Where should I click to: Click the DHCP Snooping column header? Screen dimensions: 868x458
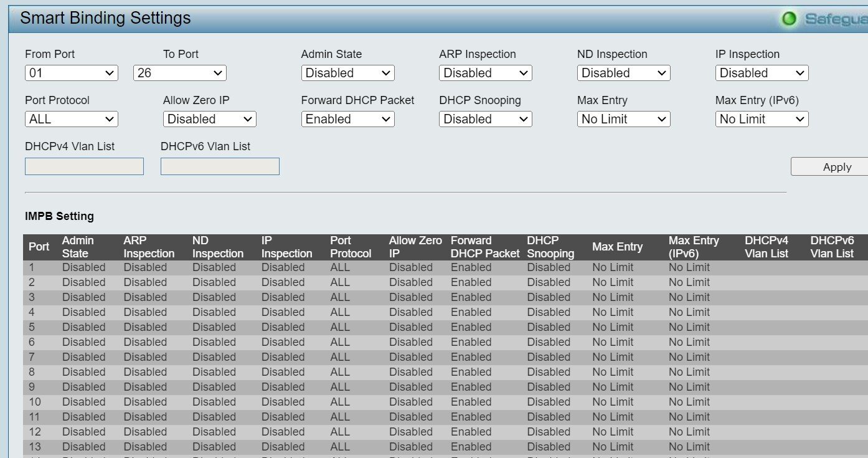click(550, 247)
